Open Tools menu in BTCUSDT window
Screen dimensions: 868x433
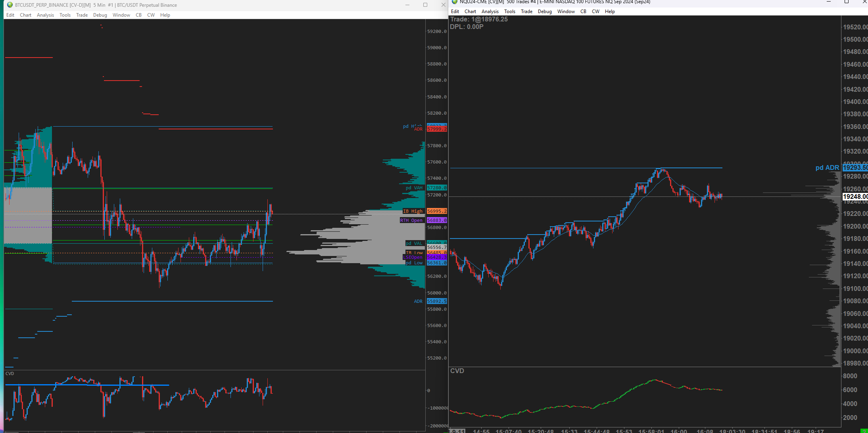tap(65, 15)
